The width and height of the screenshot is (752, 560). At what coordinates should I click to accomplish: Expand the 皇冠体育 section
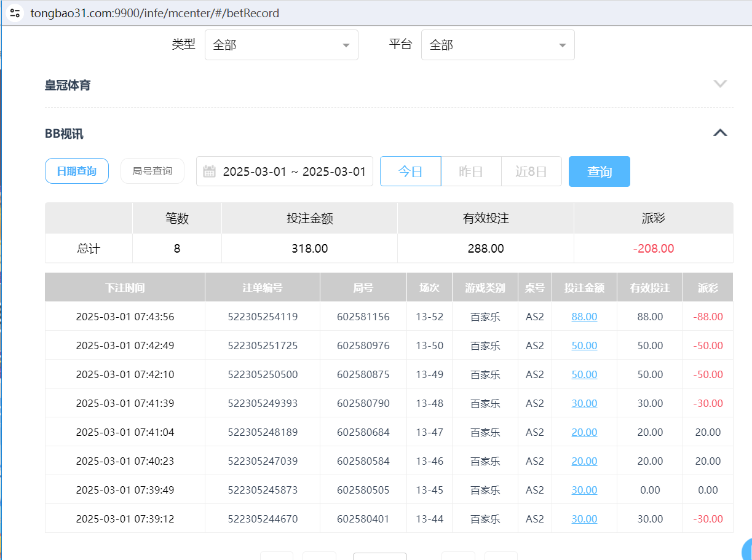pos(719,84)
